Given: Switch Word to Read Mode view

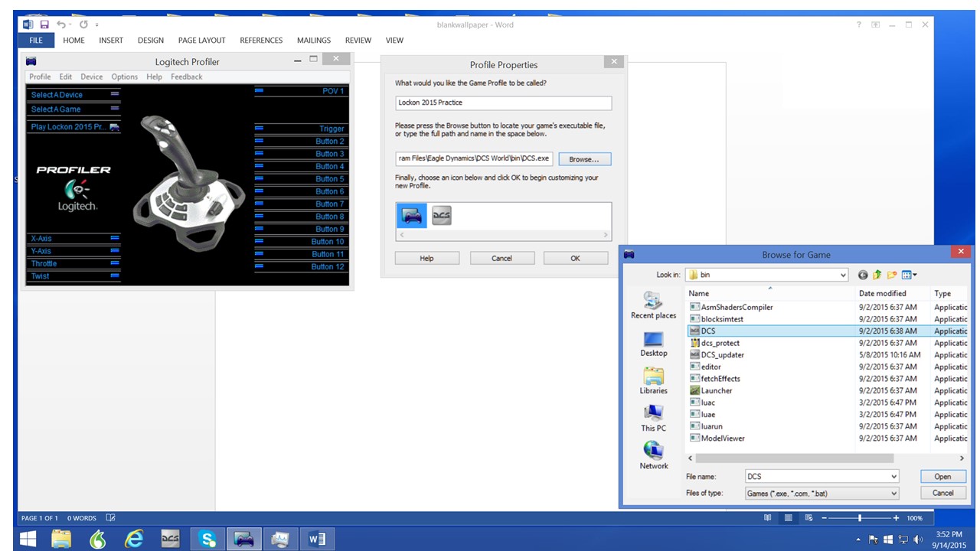Looking at the screenshot, I should [x=768, y=518].
